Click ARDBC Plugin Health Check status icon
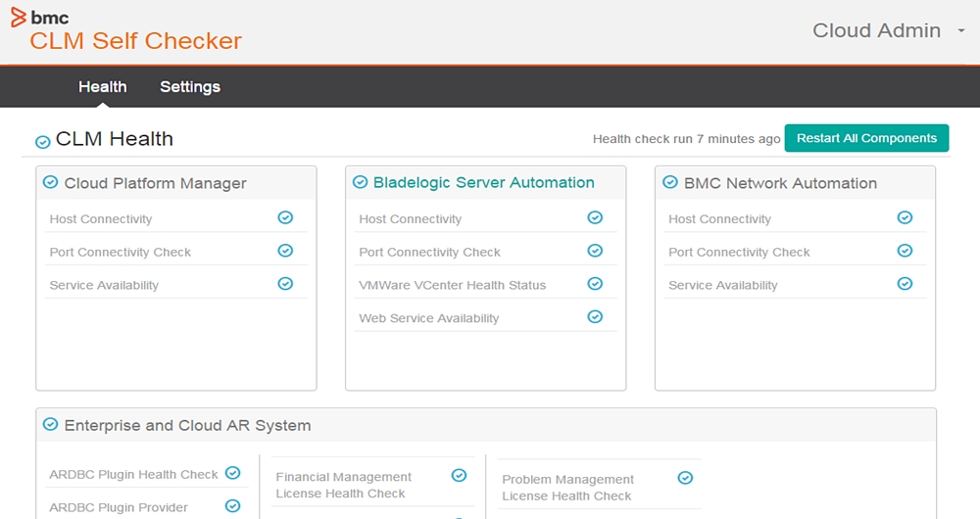The height and width of the screenshot is (519, 980). (233, 473)
